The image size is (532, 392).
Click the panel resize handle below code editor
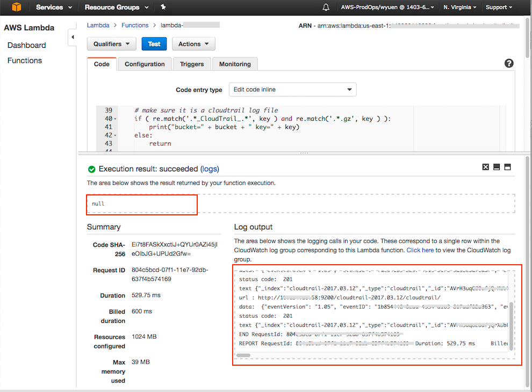point(304,153)
